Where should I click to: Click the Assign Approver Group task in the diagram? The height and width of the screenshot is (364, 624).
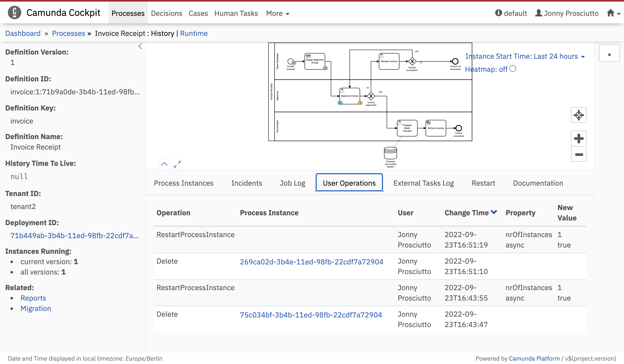[x=315, y=61]
